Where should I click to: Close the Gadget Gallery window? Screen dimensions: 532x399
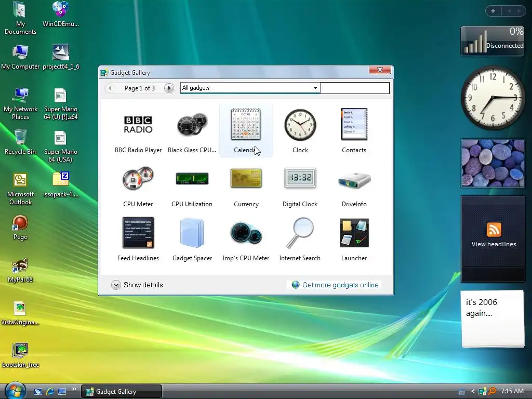pyautogui.click(x=380, y=70)
